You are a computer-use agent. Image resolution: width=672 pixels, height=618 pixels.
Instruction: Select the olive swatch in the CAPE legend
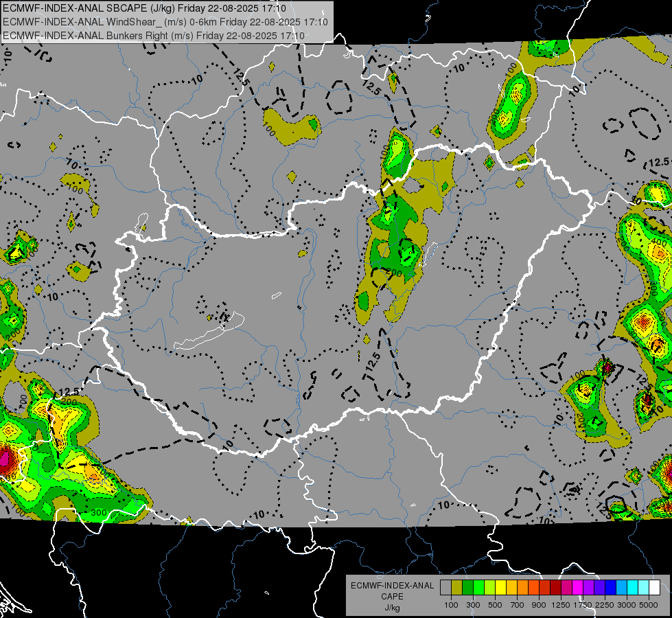click(x=457, y=588)
